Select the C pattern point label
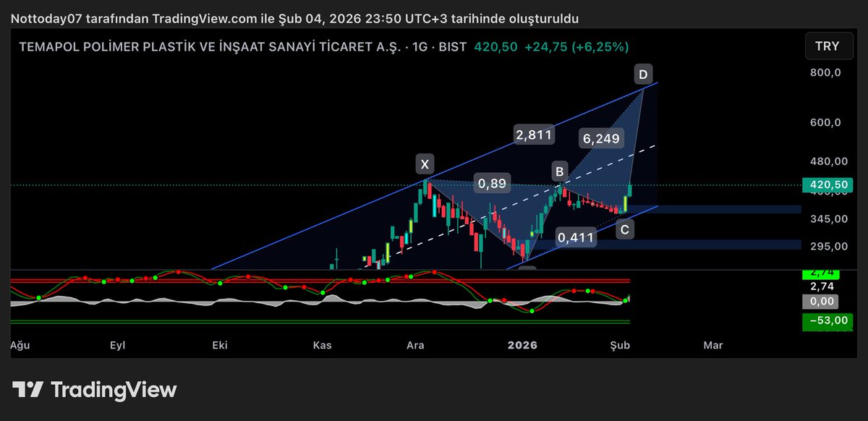868x421 pixels. coord(625,230)
